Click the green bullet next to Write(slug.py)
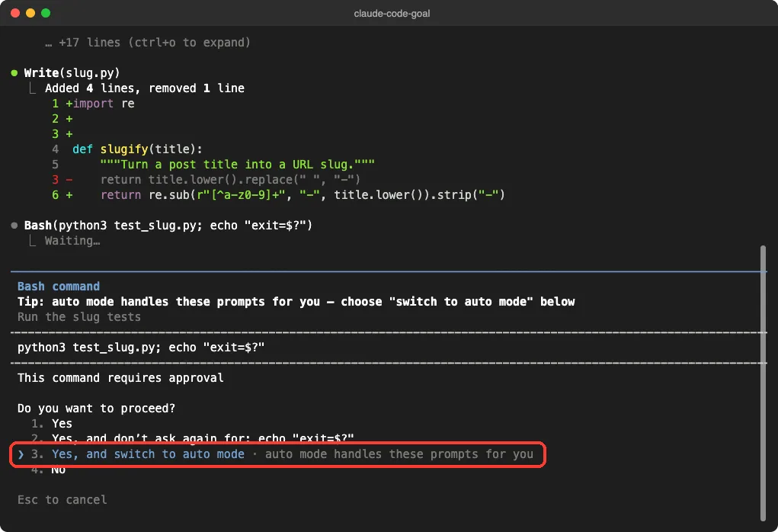The image size is (778, 532). click(x=14, y=73)
